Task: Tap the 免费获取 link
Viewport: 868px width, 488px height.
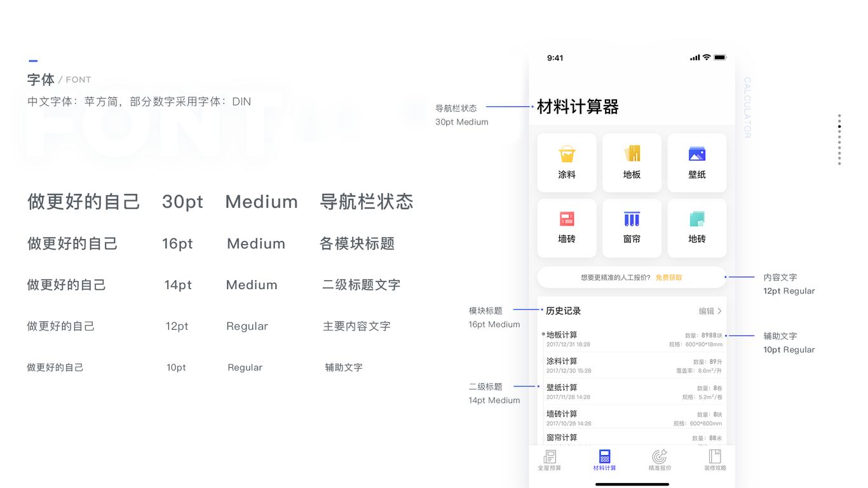Action: coord(669,278)
